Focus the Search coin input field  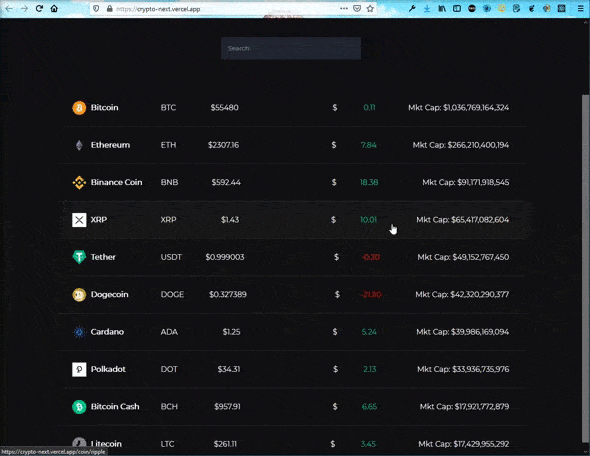tap(291, 48)
